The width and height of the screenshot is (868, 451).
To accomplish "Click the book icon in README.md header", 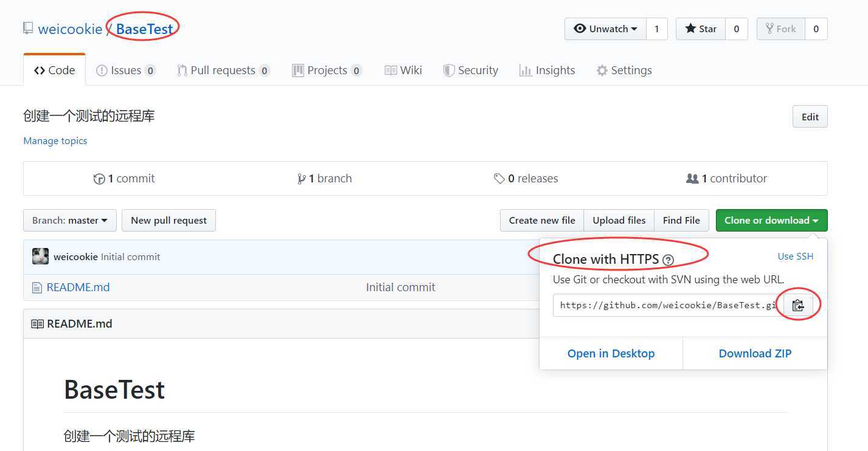I will click(x=37, y=324).
